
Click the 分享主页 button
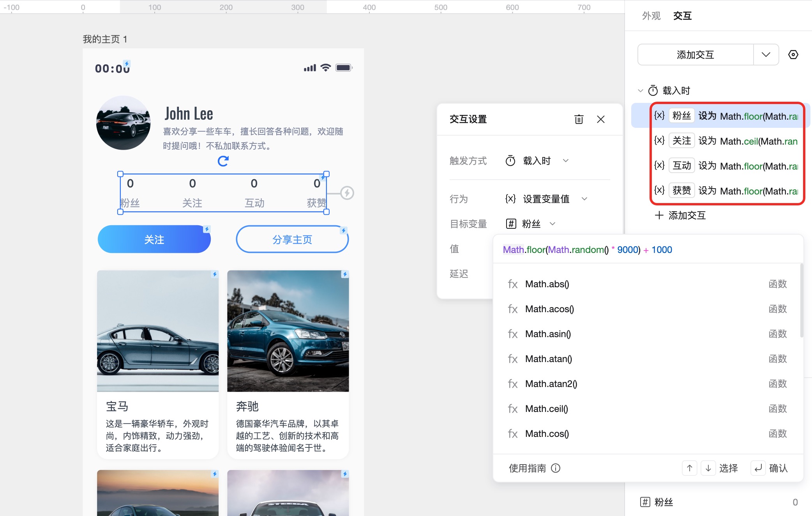point(292,239)
